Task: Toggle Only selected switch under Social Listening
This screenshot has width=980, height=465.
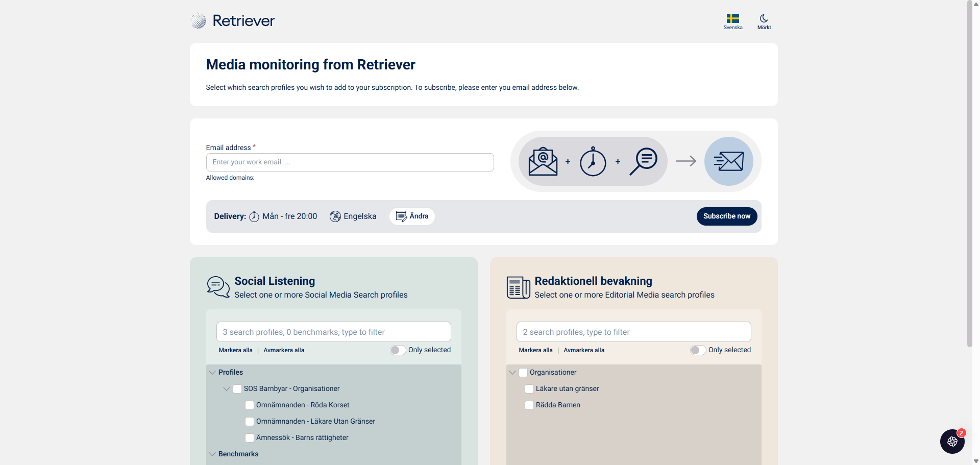Action: coord(398,350)
